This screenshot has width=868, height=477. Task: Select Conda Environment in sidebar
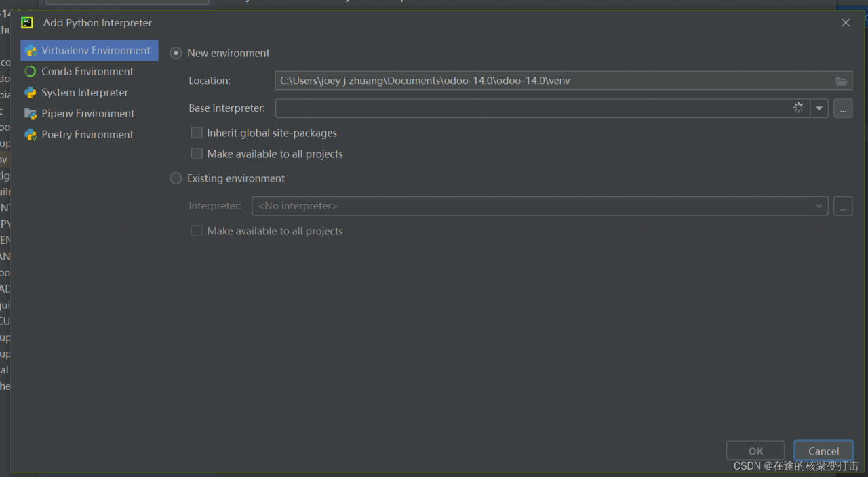89,71
